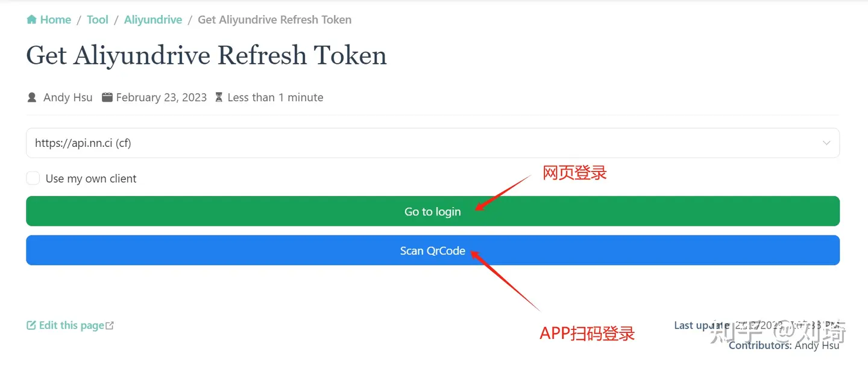The image size is (868, 366).
Task: Click the Get Aliyundrive Refresh Token page heading
Action: click(x=206, y=55)
